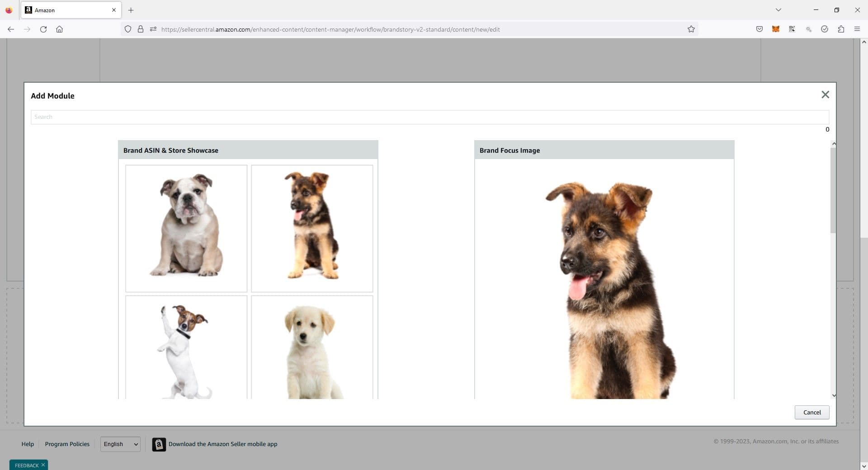
Task: Open Program Policies link
Action: pos(67,444)
